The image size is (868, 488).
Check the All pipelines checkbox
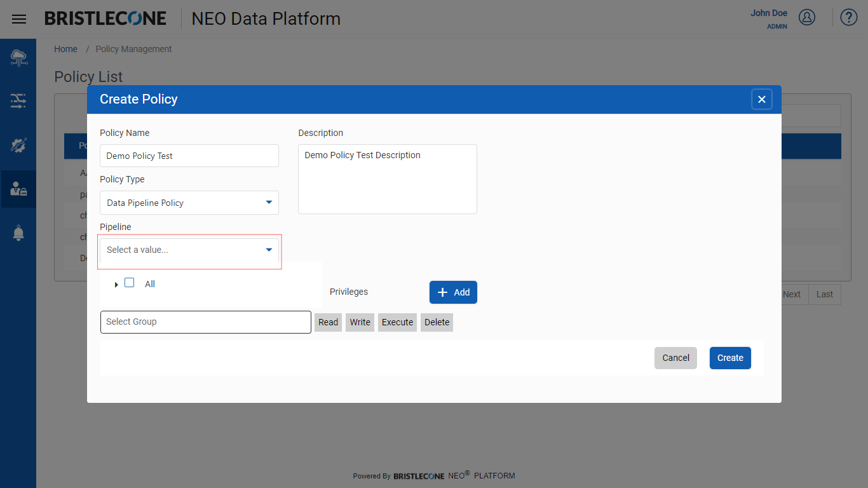tap(130, 283)
